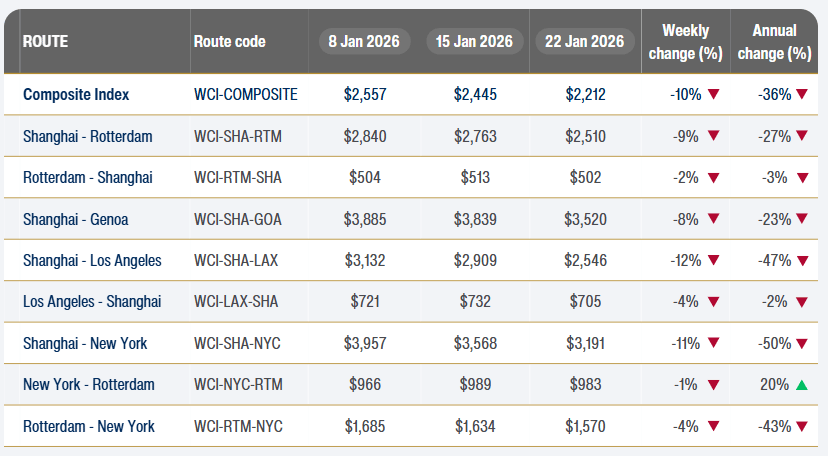Click the ROUTE column header
The image size is (828, 456).
click(45, 42)
